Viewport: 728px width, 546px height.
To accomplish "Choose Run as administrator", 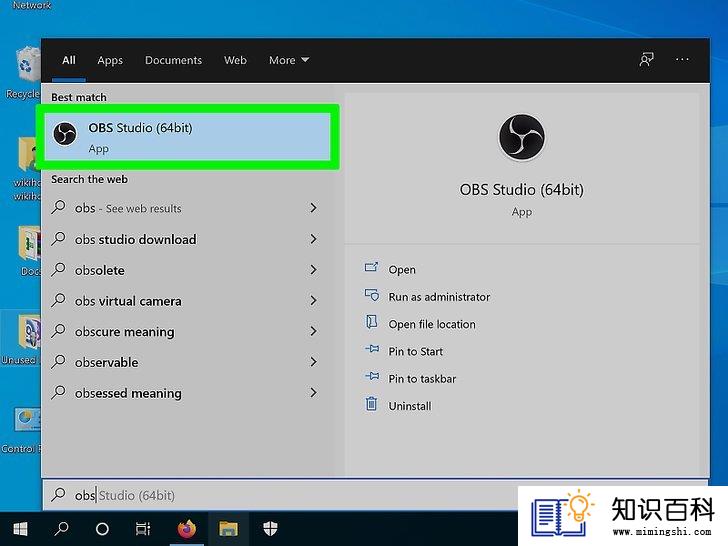I will point(439,297).
